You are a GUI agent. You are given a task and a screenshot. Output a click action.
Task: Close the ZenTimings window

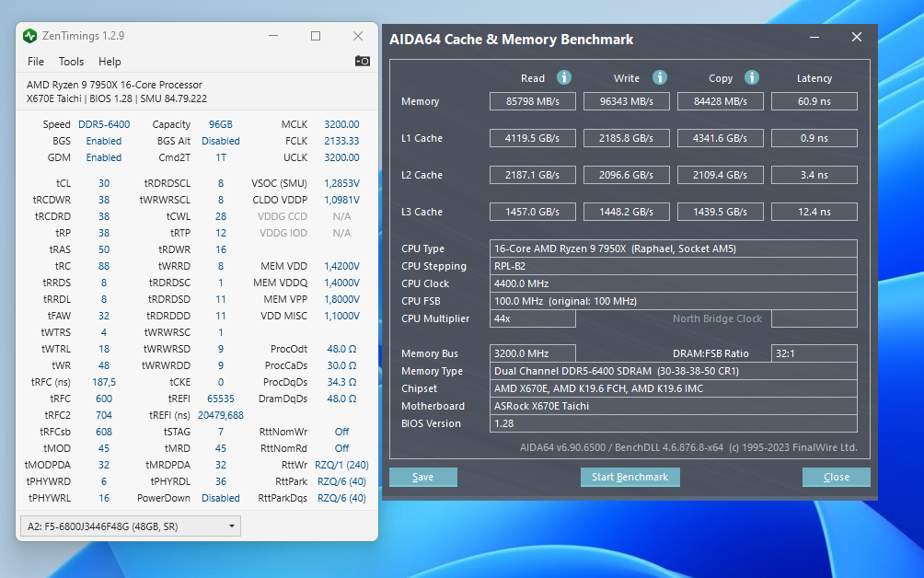[x=358, y=36]
